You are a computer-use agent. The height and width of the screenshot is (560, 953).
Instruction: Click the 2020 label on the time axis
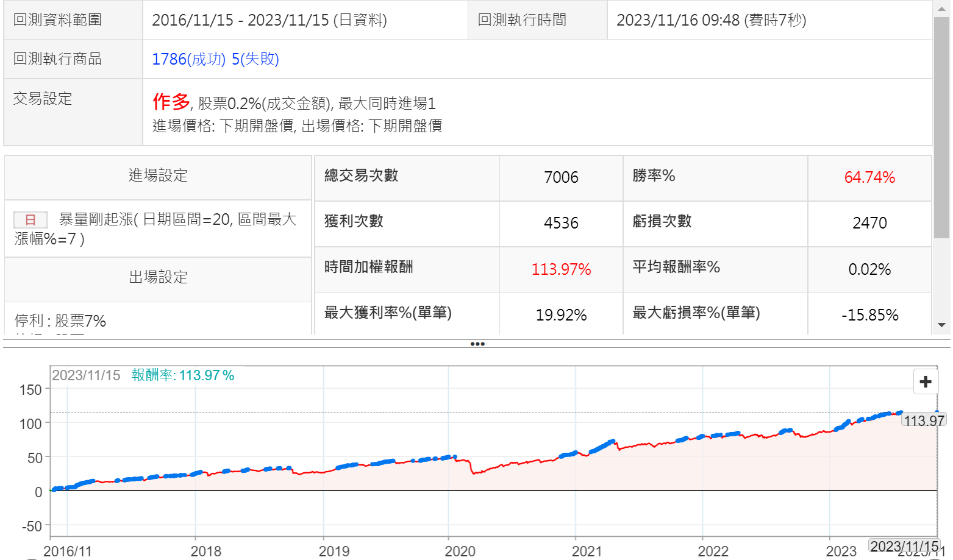[460, 551]
